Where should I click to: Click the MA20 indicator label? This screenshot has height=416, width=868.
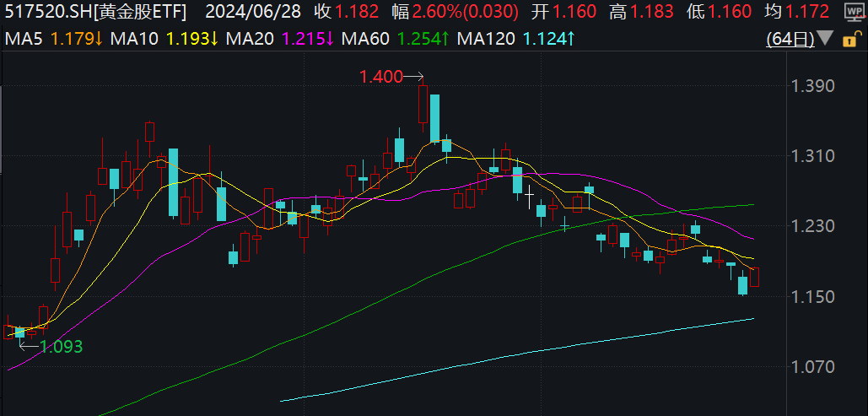[x=251, y=39]
